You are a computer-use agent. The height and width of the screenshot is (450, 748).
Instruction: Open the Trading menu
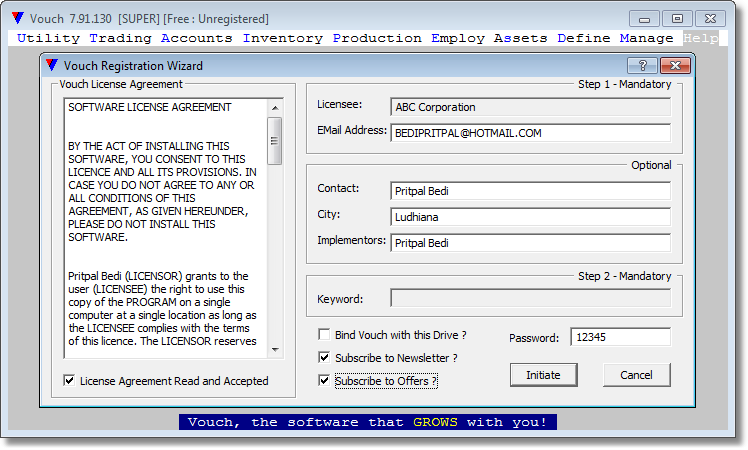pyautogui.click(x=120, y=38)
